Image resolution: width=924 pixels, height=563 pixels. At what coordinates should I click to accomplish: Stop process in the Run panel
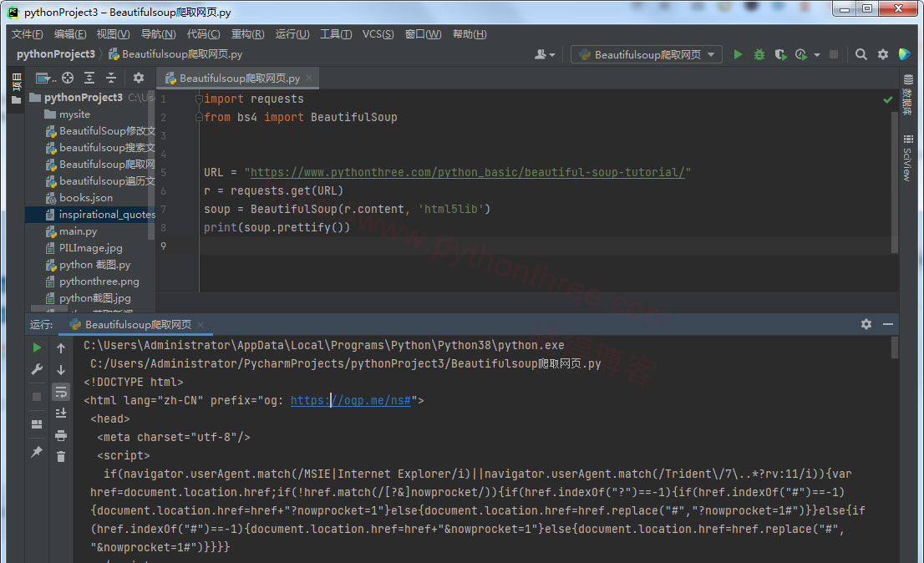[37, 396]
